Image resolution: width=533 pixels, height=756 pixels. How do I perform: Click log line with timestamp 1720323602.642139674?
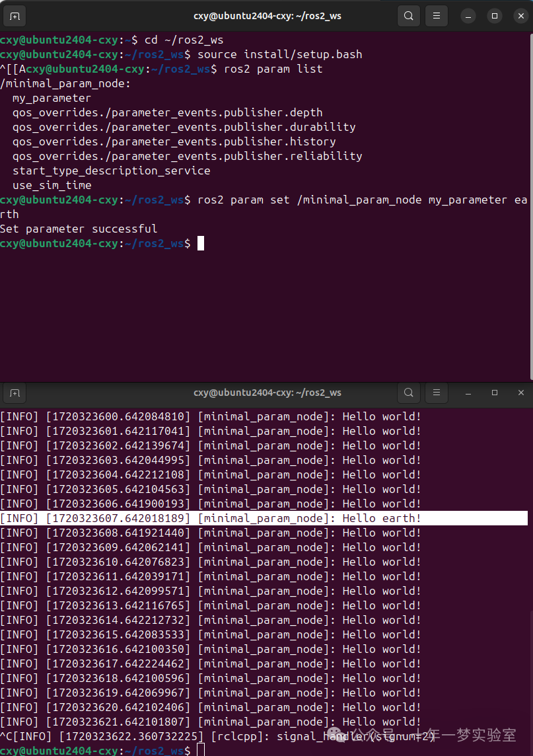point(211,445)
